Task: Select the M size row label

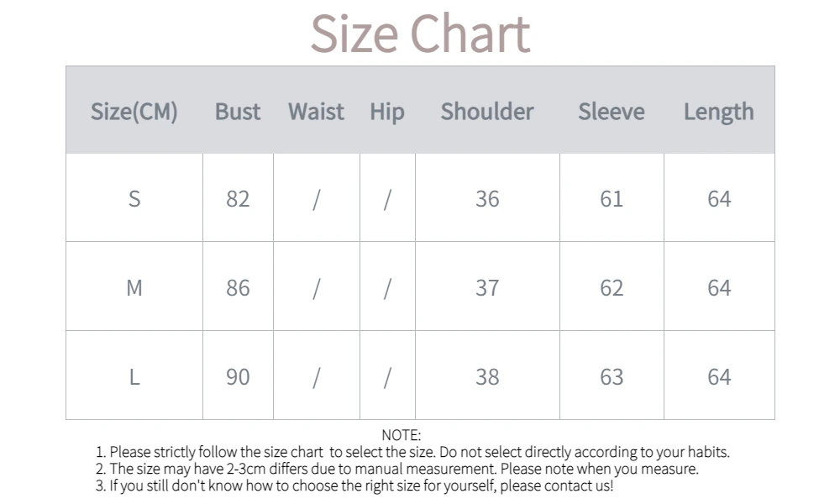Action: pos(134,288)
